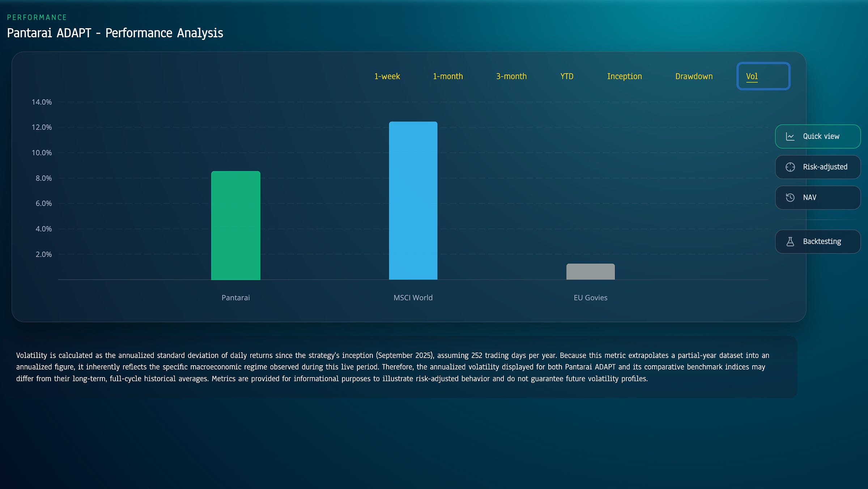Switch to the Inception tab
Image resolution: width=868 pixels, height=489 pixels.
pos(624,76)
